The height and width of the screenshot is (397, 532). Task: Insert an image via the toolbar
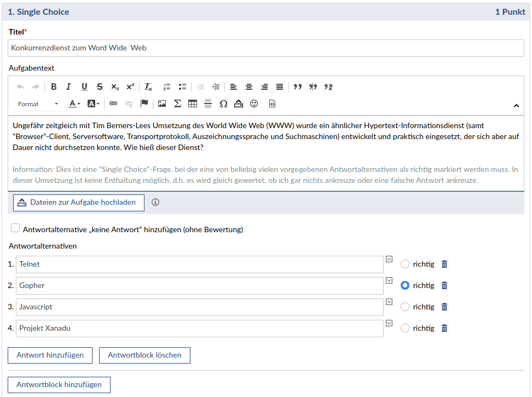click(x=162, y=103)
